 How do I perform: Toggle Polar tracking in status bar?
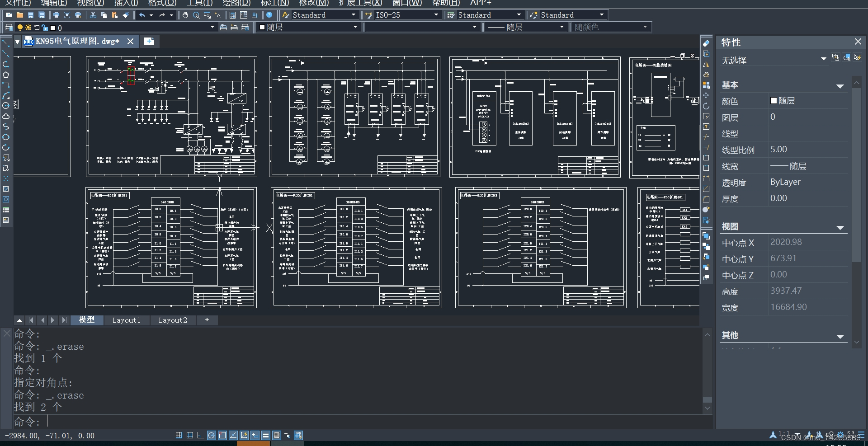[211, 435]
